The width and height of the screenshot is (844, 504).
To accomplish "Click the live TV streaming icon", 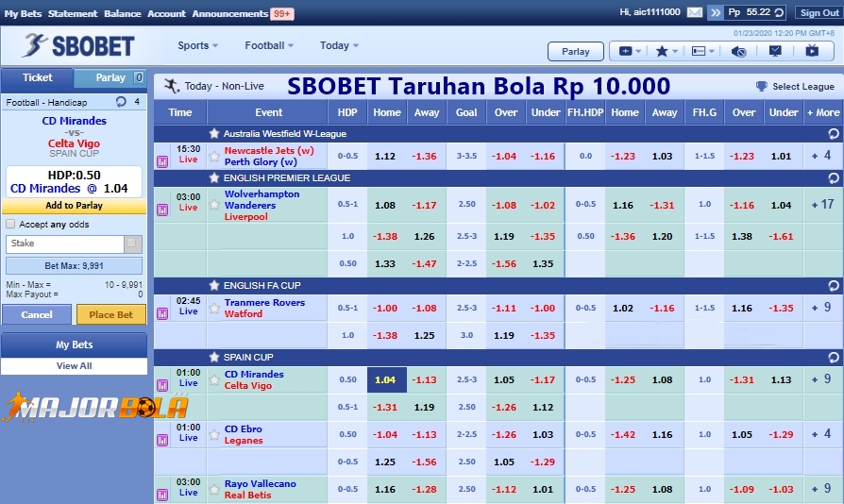I will 812,51.
